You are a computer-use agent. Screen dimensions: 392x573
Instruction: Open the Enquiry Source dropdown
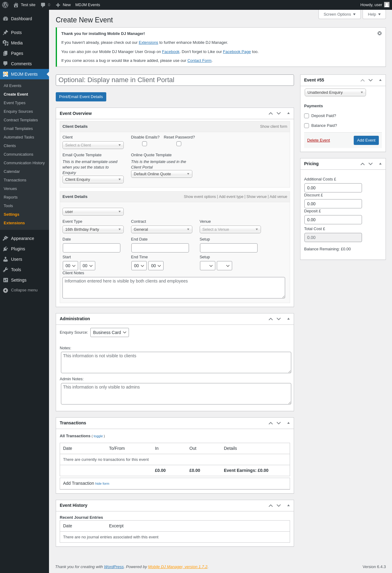click(x=109, y=332)
